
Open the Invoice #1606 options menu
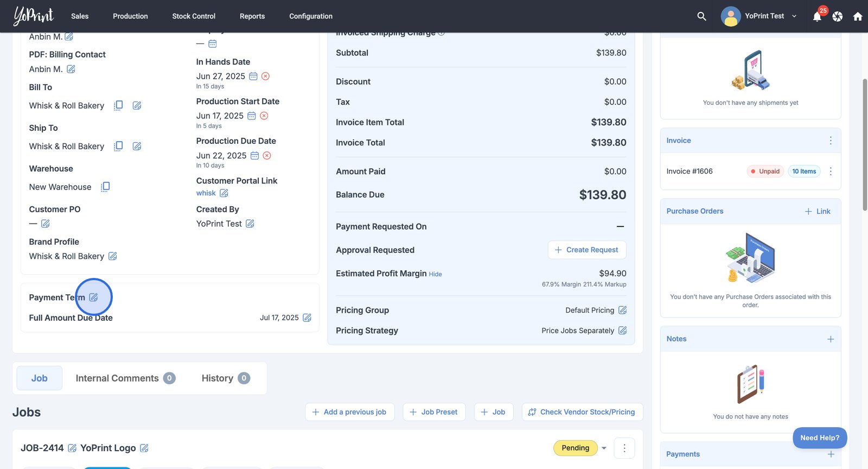click(831, 171)
